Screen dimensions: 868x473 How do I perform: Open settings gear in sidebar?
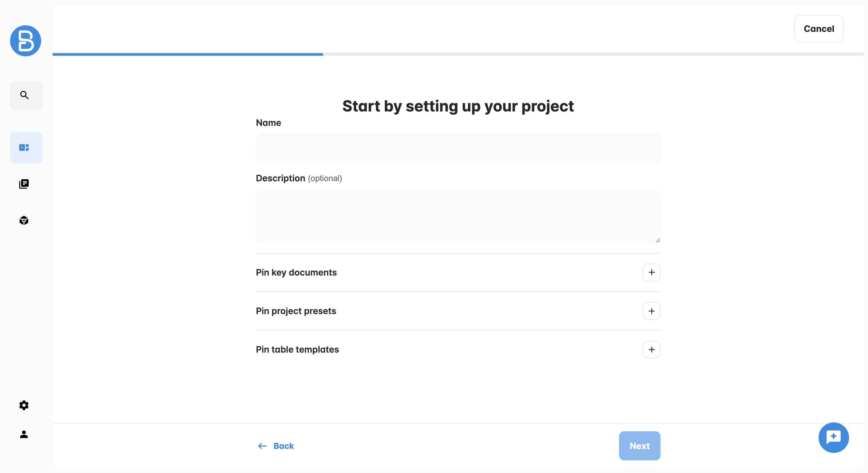coord(24,405)
